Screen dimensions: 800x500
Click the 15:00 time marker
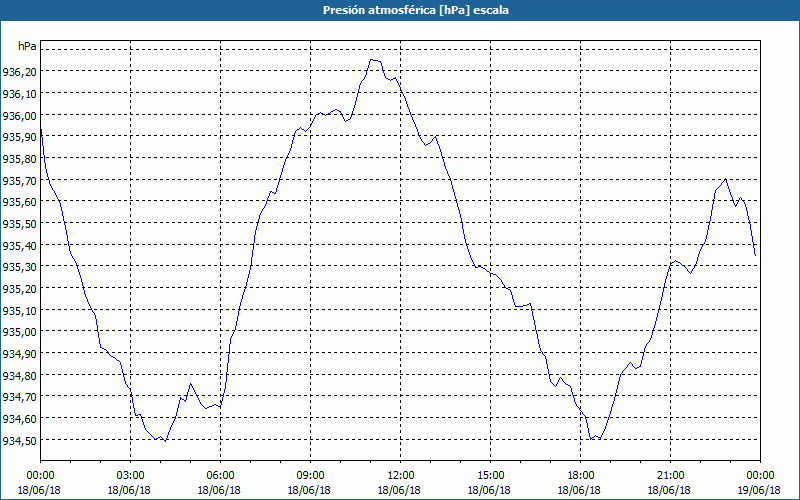coord(490,475)
